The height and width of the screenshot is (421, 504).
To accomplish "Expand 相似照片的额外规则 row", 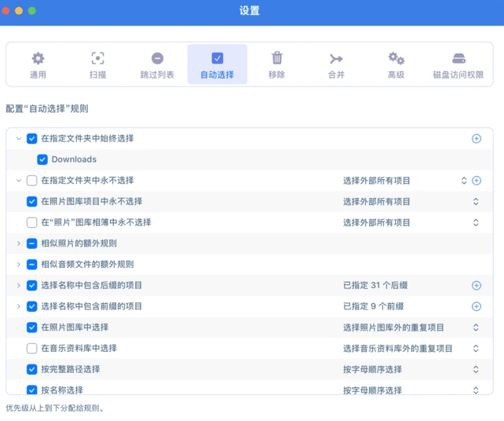I will [19, 243].
